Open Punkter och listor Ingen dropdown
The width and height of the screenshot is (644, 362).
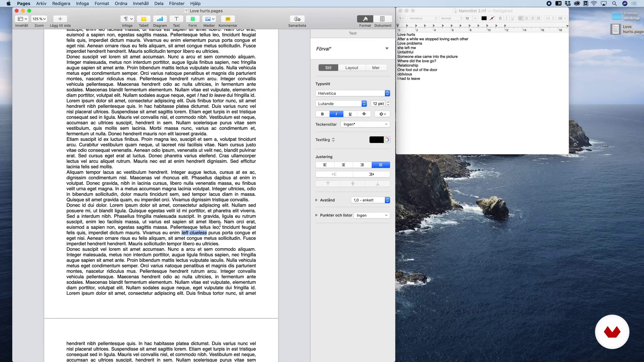pyautogui.click(x=372, y=215)
